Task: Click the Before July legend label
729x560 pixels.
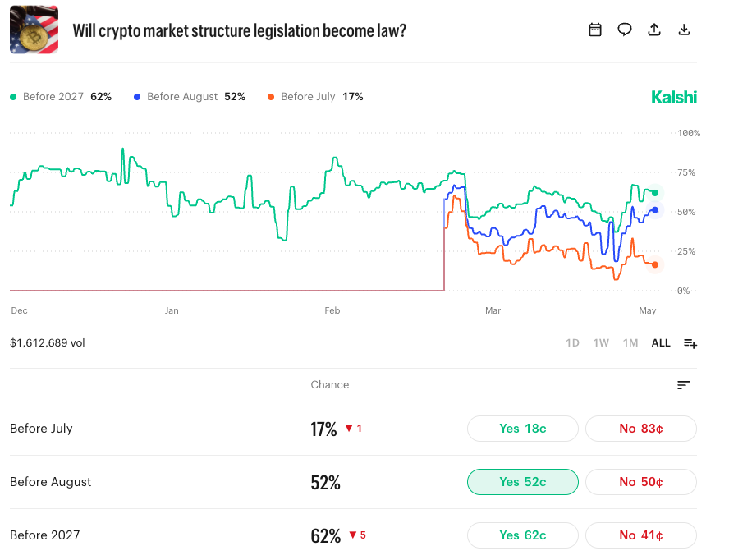Action: tap(308, 97)
